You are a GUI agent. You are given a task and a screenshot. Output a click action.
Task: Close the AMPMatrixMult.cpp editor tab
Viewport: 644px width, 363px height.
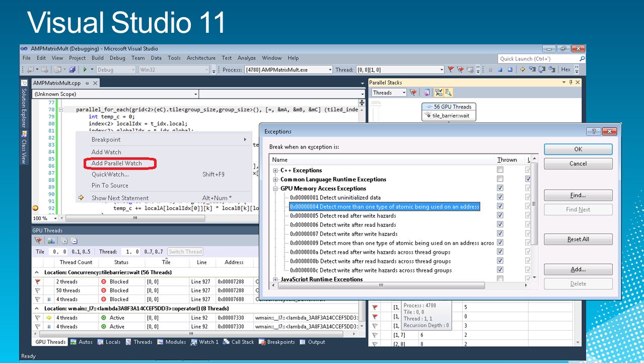95,83
